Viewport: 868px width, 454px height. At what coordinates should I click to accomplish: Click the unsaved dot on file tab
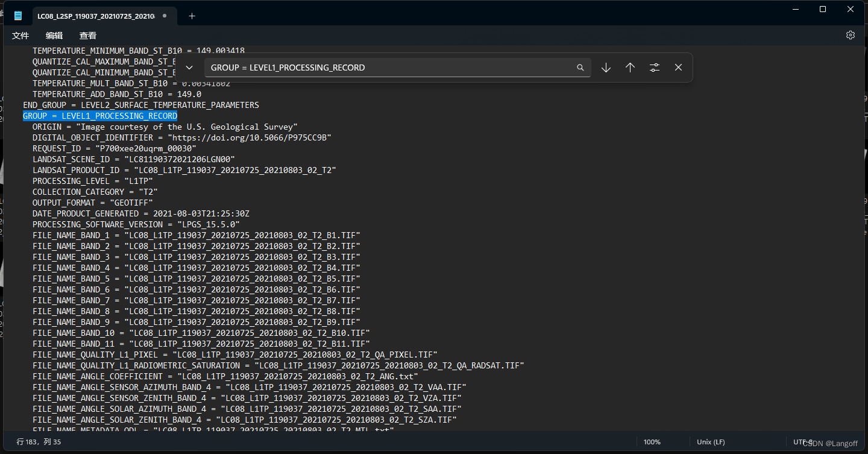[164, 16]
